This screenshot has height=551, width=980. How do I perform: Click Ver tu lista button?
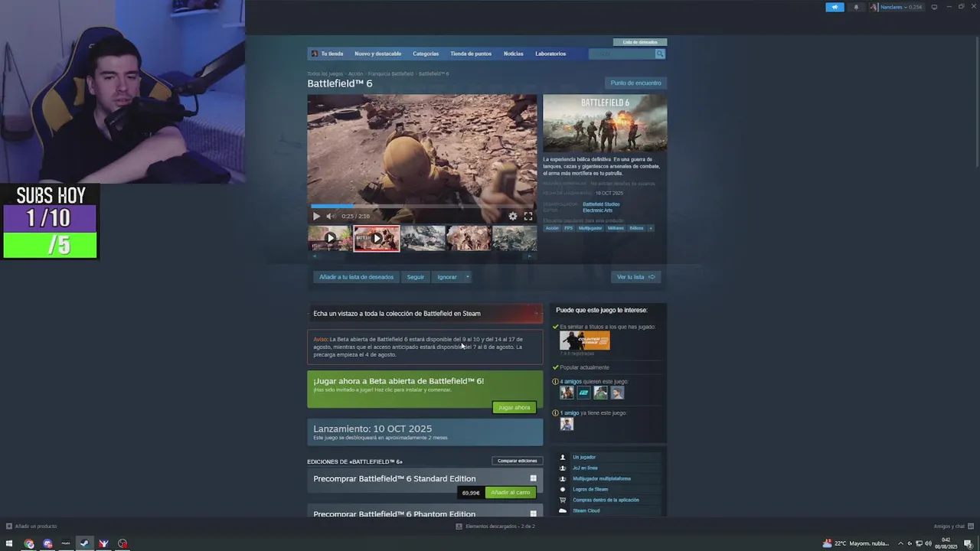635,277
